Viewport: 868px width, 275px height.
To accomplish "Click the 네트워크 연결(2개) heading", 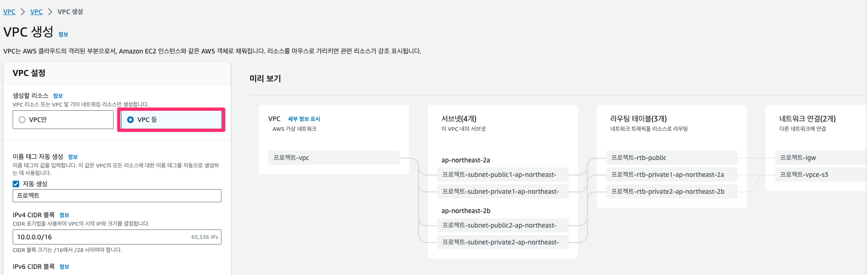I will coord(807,119).
